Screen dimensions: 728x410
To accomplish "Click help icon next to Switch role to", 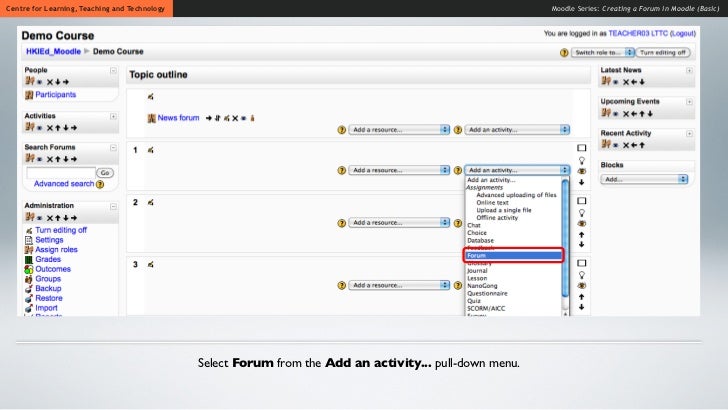I will 564,53.
